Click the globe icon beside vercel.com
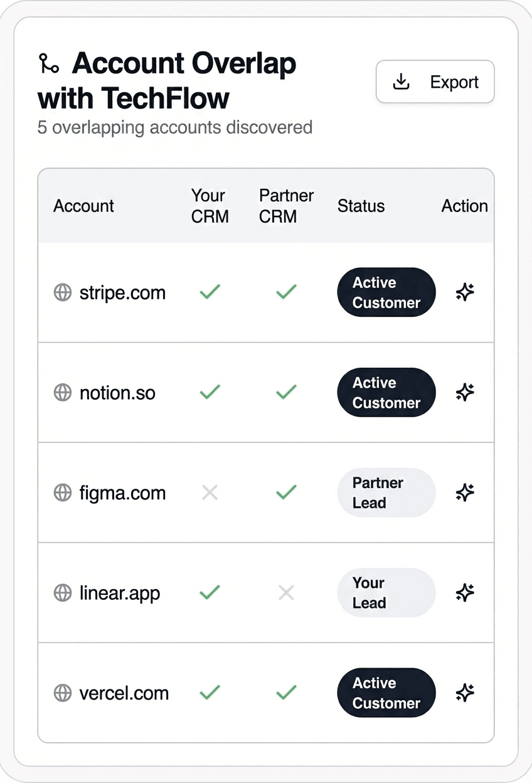Screen dimensions: 532x783 pos(63,693)
